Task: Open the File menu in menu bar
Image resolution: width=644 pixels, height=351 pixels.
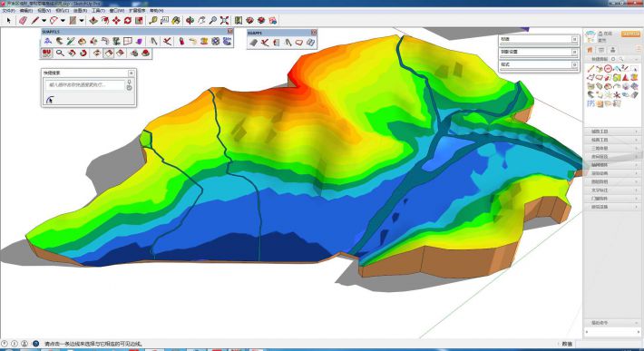Action: click(x=8, y=10)
